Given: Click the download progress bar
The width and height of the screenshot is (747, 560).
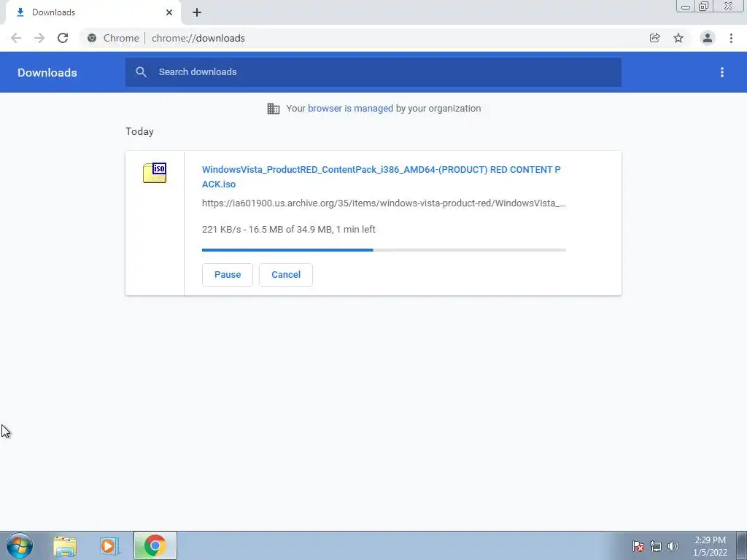Looking at the screenshot, I should (384, 249).
